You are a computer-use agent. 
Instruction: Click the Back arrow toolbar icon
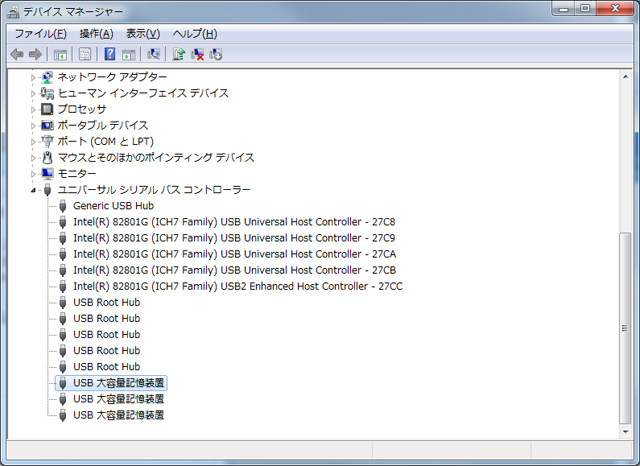pos(17,54)
